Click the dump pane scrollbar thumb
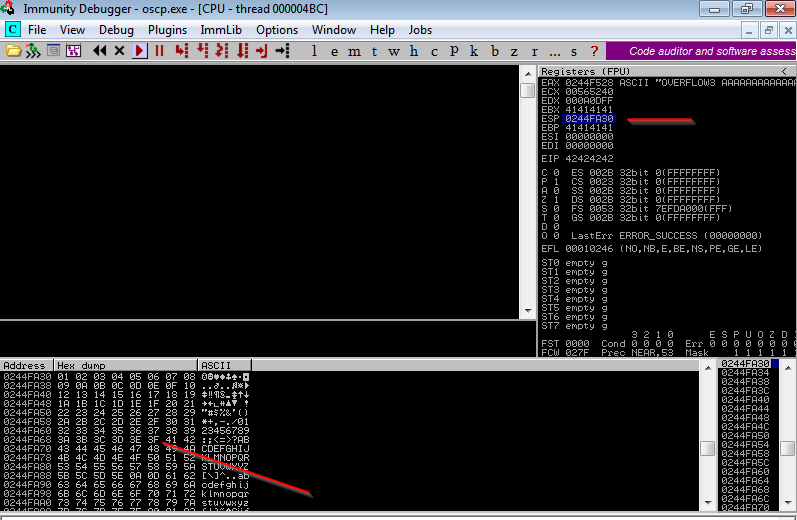 [x=708, y=449]
